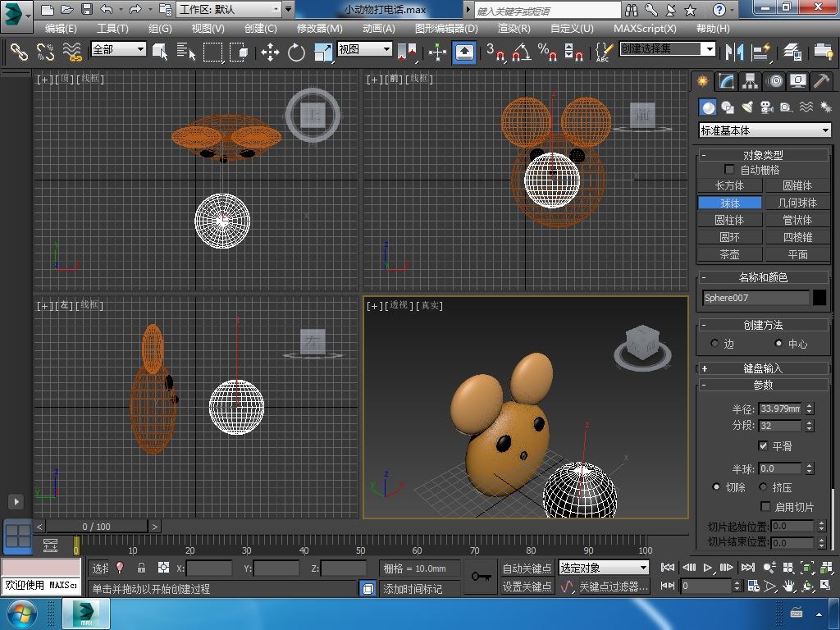Open the 标准基本体 dropdown
Image resolution: width=840 pixels, height=630 pixels.
[x=765, y=130]
